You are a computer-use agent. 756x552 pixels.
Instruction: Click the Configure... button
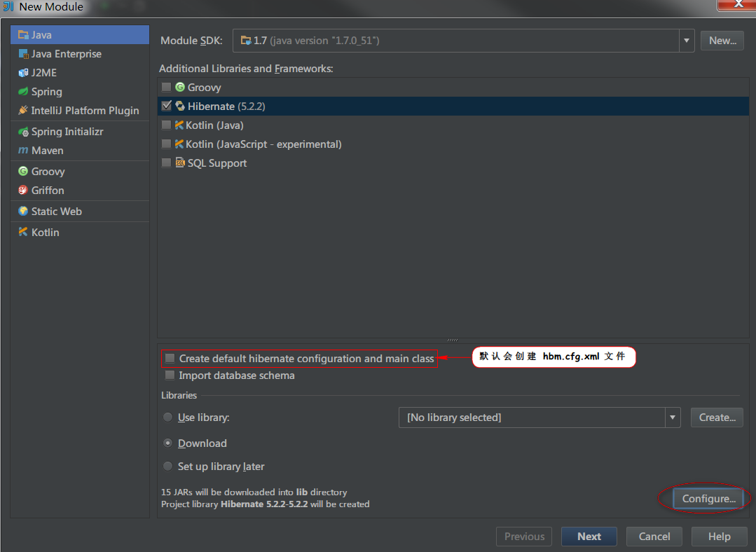[708, 499]
